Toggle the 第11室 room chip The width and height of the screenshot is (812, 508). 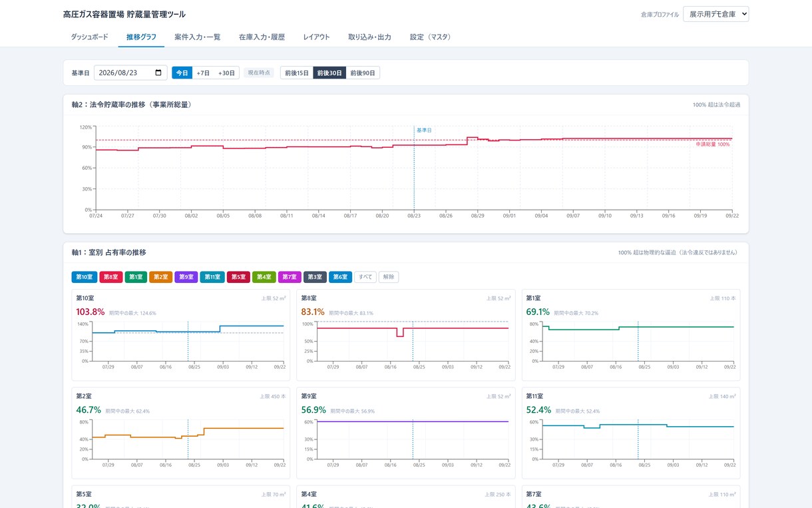click(212, 277)
